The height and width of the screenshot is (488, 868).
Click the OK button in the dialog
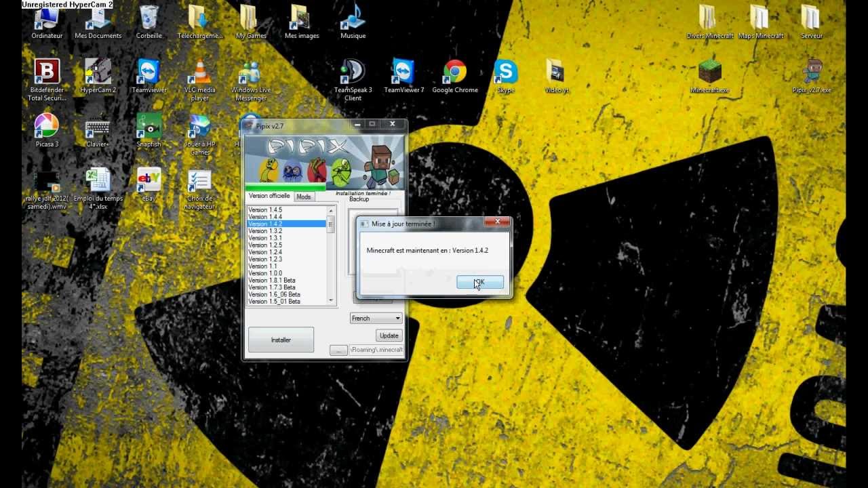click(480, 282)
